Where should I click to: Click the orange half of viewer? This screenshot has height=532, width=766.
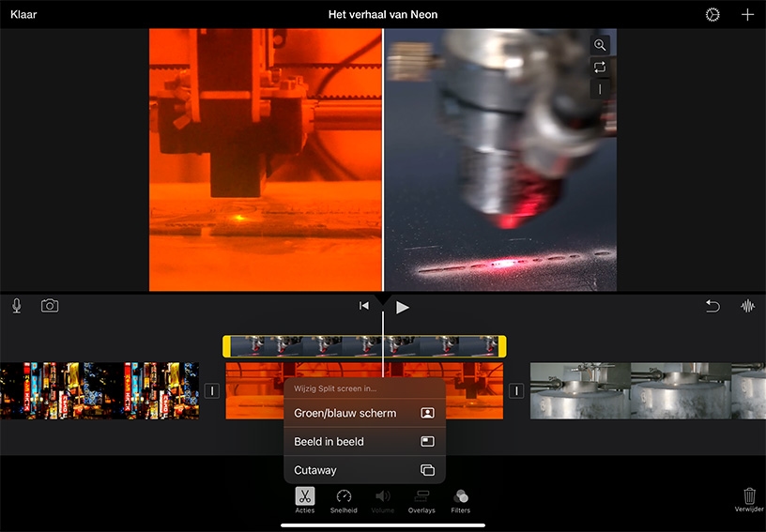click(266, 160)
